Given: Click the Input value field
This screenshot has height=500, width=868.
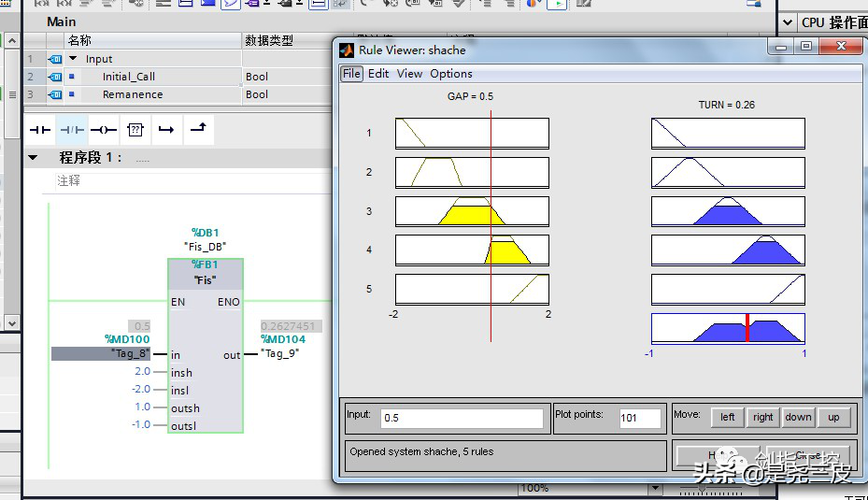Looking at the screenshot, I should pos(461,418).
